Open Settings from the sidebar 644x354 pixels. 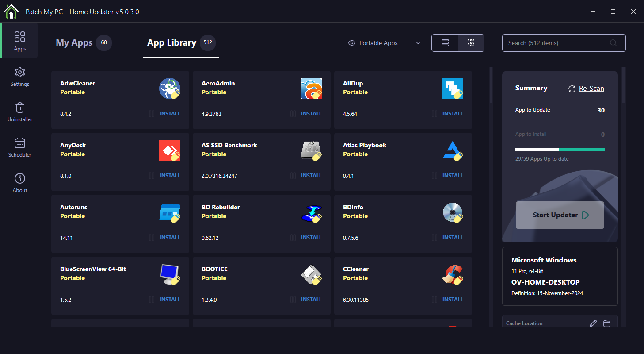point(20,77)
